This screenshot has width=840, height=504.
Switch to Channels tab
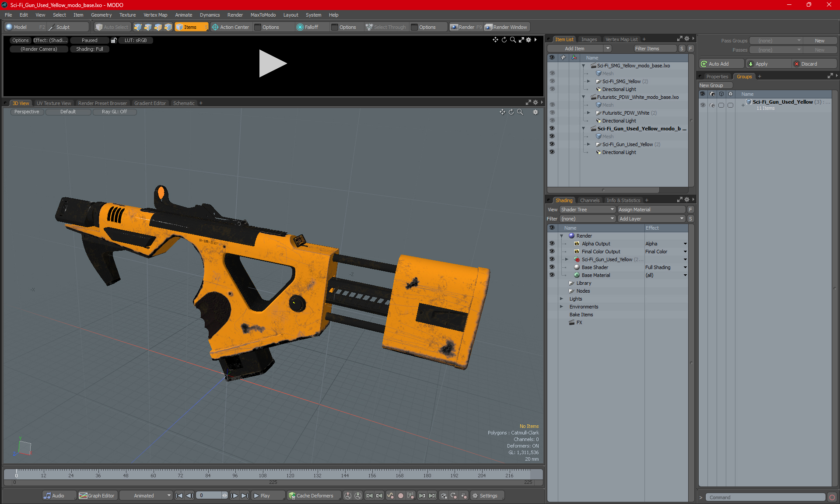(590, 200)
